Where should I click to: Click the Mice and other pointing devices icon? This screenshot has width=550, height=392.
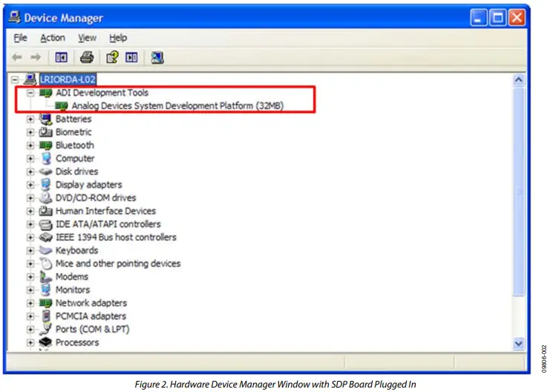45,264
